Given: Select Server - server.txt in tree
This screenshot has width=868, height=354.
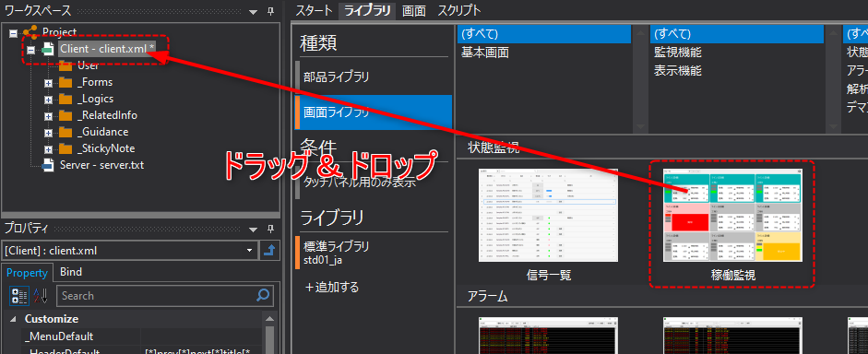Looking at the screenshot, I should pyautogui.click(x=101, y=165).
